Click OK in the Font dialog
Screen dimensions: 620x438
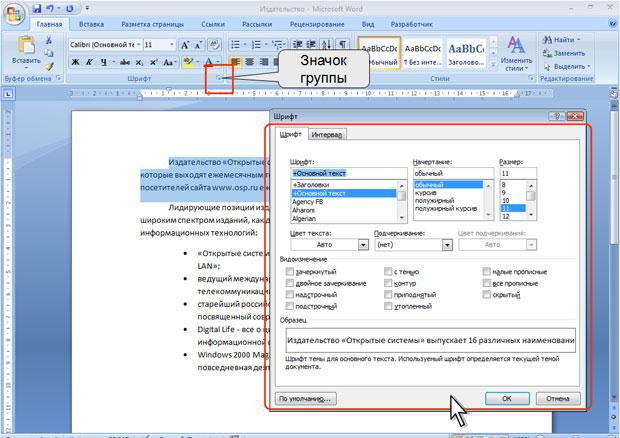tap(507, 398)
